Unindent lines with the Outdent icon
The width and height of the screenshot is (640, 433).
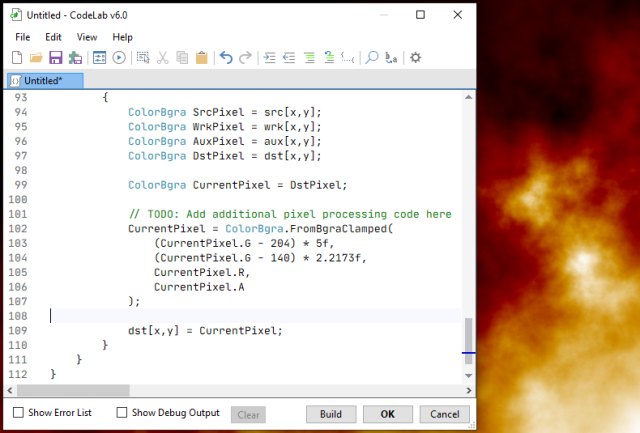click(x=289, y=58)
